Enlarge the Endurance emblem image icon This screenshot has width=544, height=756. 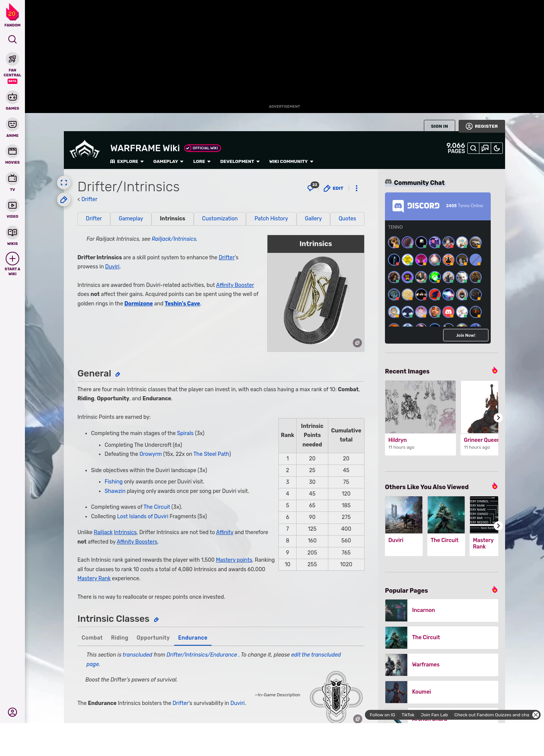[357, 719]
